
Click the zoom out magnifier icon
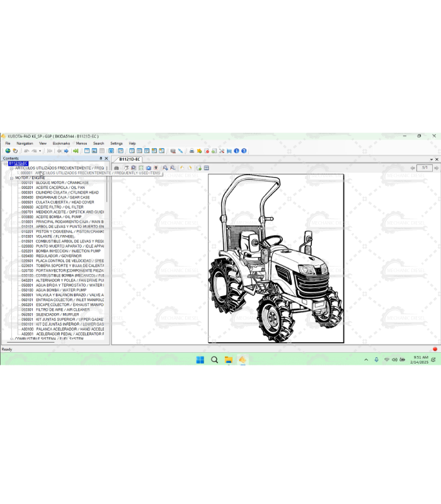click(x=173, y=168)
